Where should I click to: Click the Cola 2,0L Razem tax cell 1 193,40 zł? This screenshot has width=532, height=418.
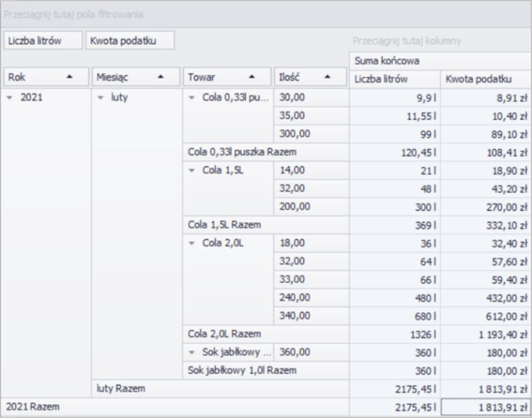click(485, 334)
